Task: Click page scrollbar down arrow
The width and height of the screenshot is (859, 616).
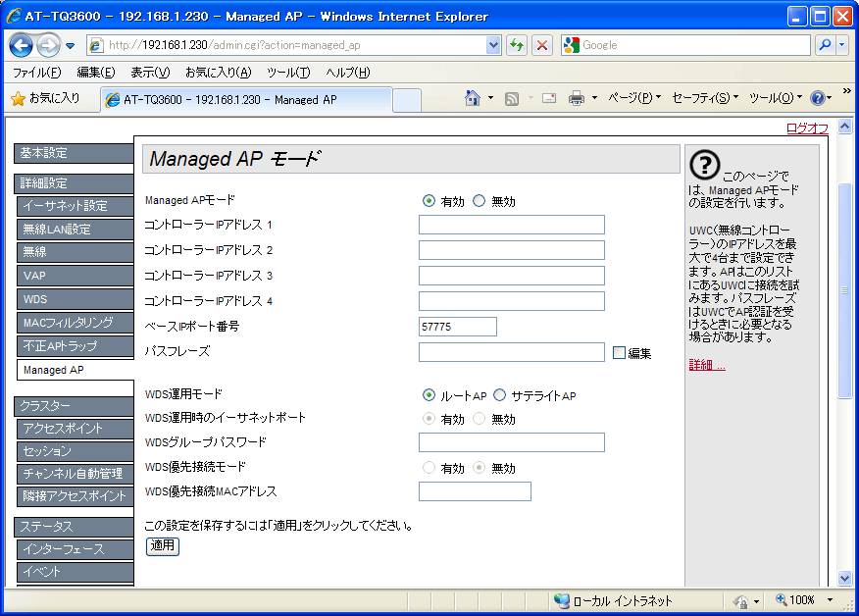Action: 844,578
